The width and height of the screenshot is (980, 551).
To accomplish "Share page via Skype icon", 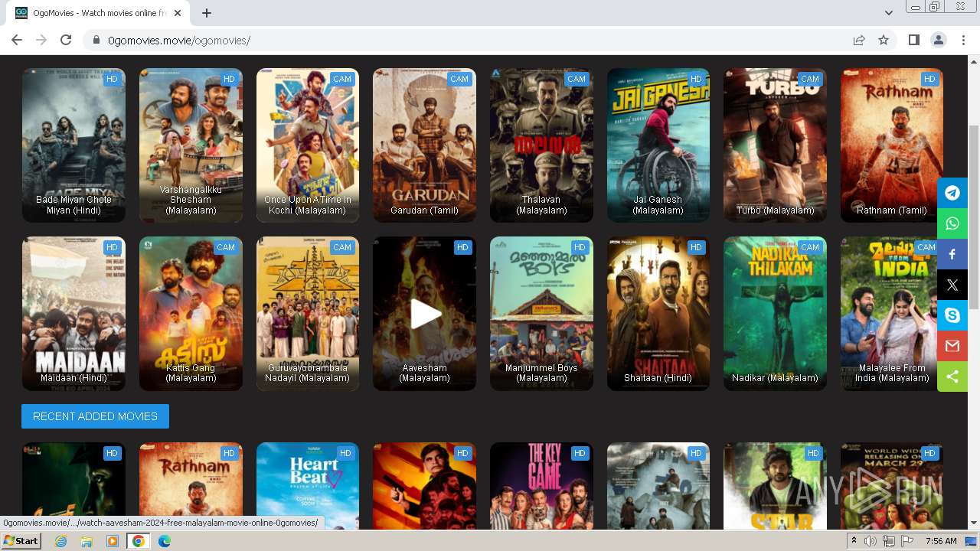I will tap(952, 315).
